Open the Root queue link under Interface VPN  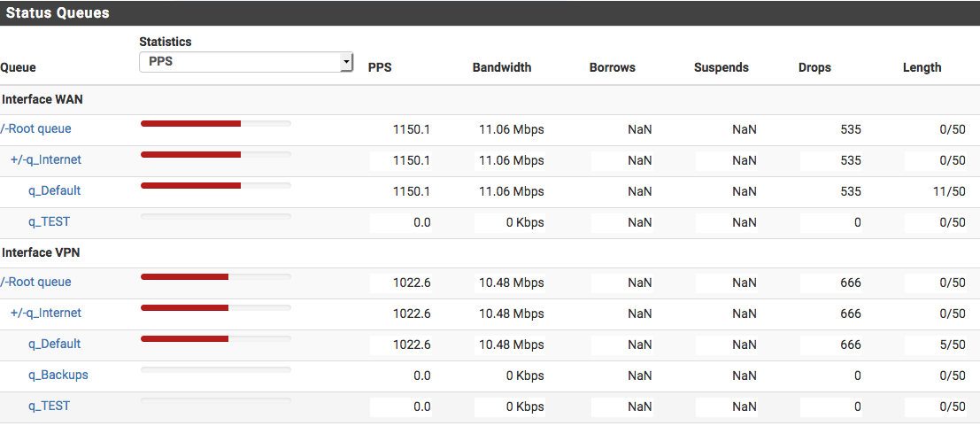tap(36, 283)
